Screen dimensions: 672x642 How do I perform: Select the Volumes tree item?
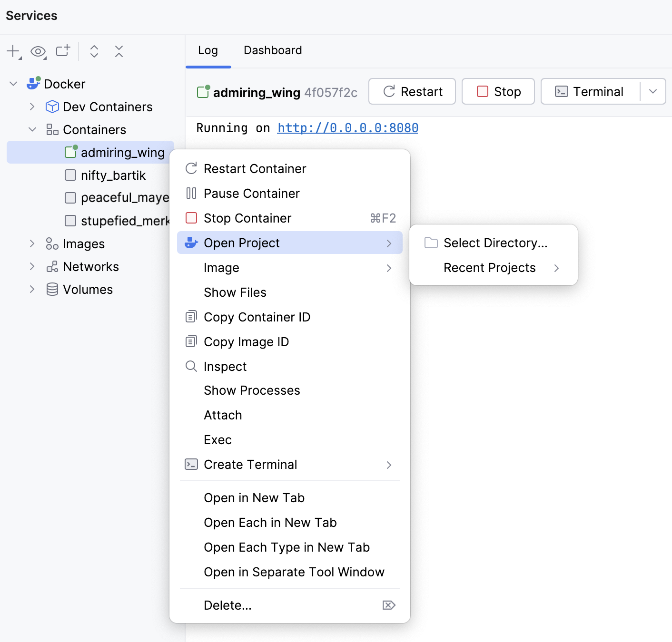click(88, 289)
